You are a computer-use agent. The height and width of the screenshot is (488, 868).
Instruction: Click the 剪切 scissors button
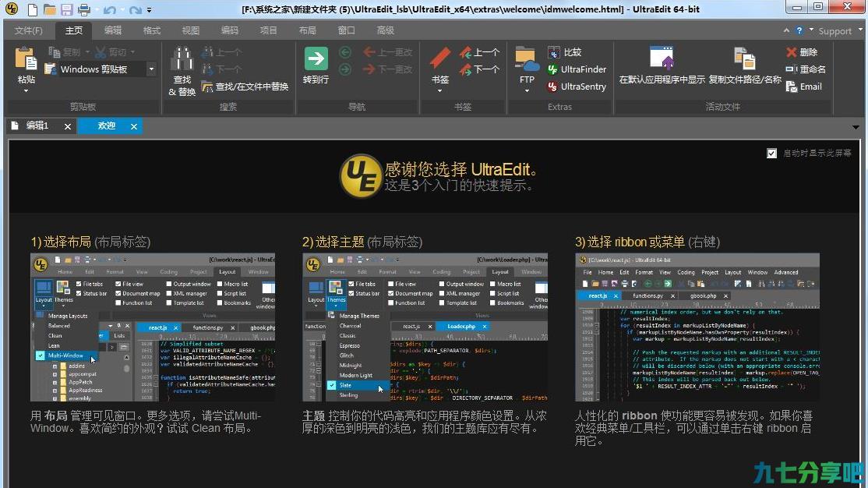point(111,52)
